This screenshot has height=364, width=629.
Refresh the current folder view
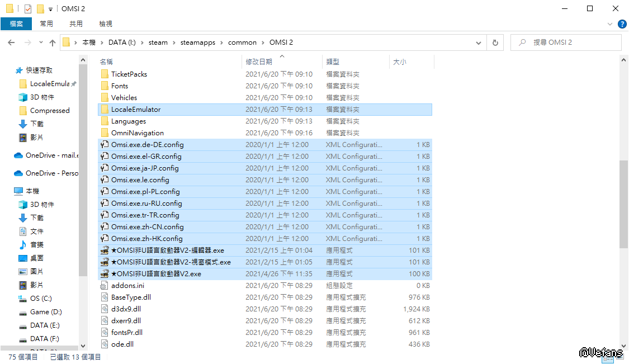(495, 42)
